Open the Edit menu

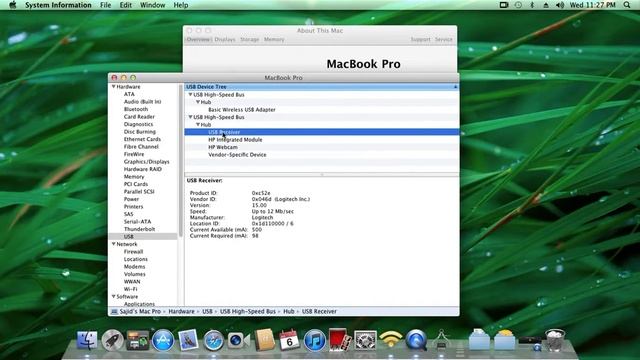click(x=125, y=5)
